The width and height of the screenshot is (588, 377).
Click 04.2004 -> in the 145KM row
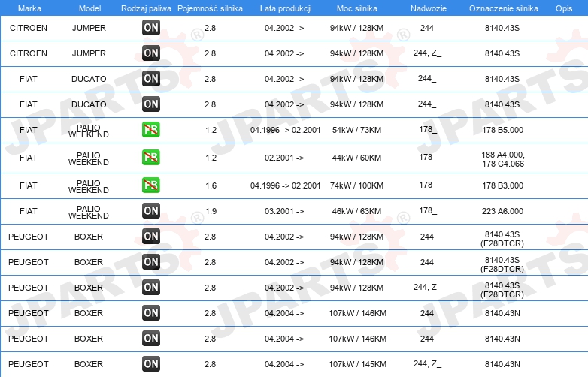(284, 364)
